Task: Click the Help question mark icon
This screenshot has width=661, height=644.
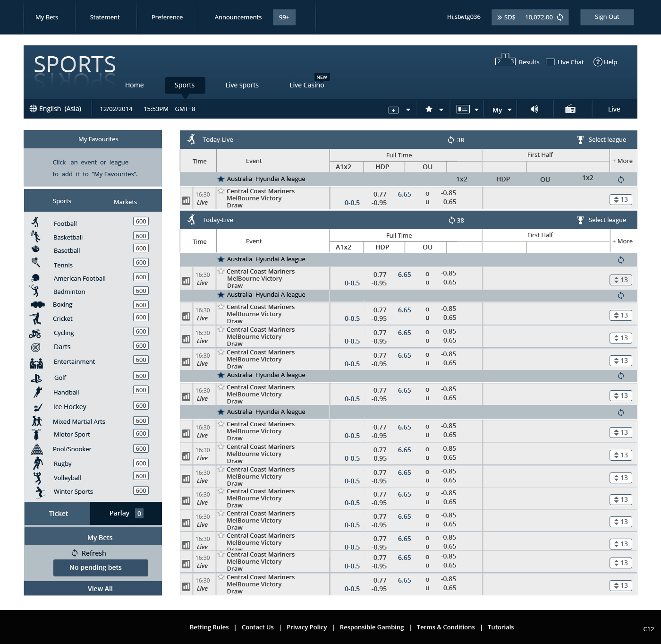Action: click(x=598, y=62)
